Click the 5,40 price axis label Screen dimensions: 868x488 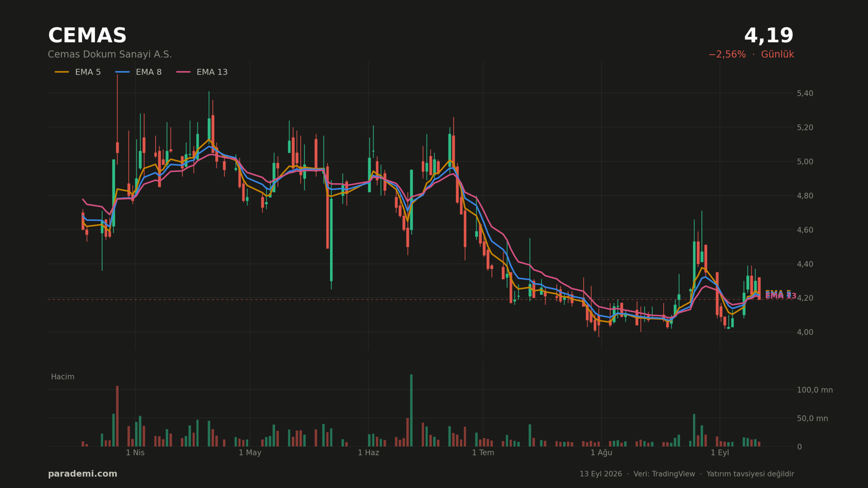click(805, 94)
